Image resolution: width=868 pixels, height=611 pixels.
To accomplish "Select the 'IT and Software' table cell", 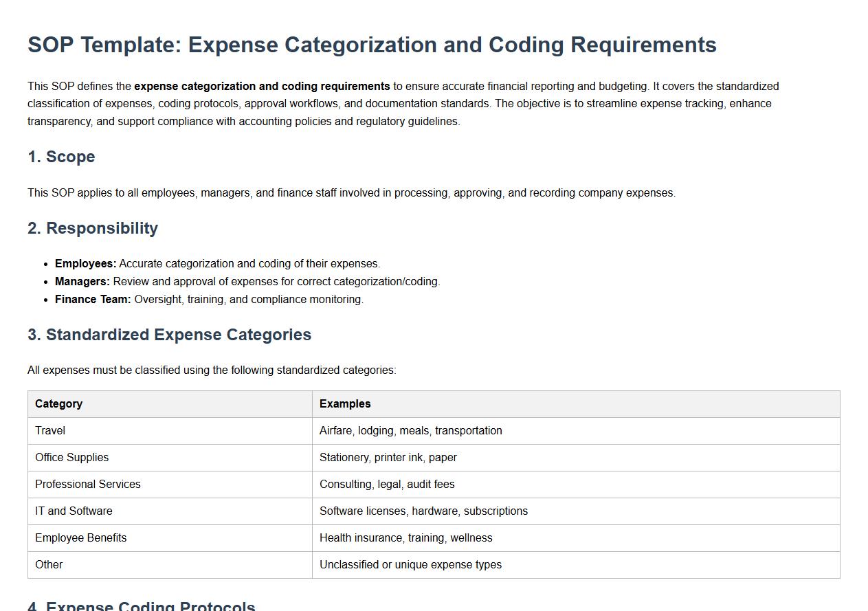I will pyautogui.click(x=74, y=511).
